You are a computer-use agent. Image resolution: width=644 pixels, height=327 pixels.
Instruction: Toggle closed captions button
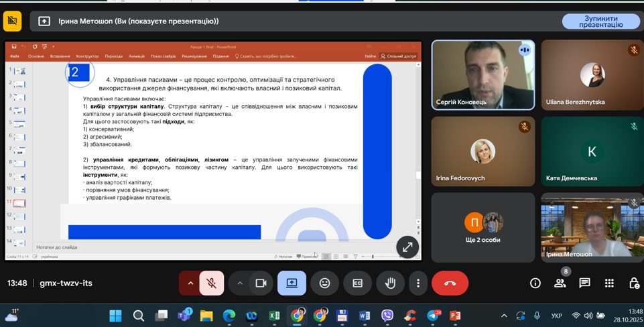(358, 283)
